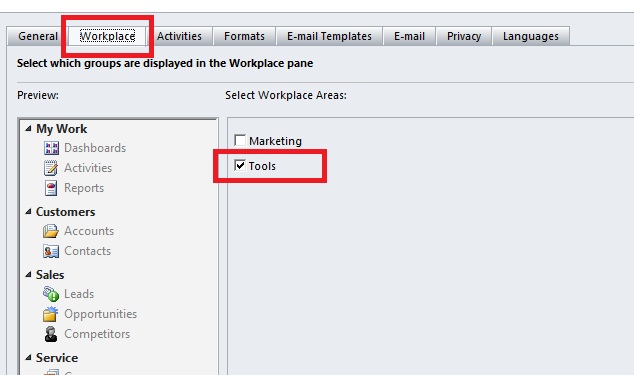This screenshot has width=634, height=375.
Task: Click the Contacts card icon
Action: click(x=51, y=251)
